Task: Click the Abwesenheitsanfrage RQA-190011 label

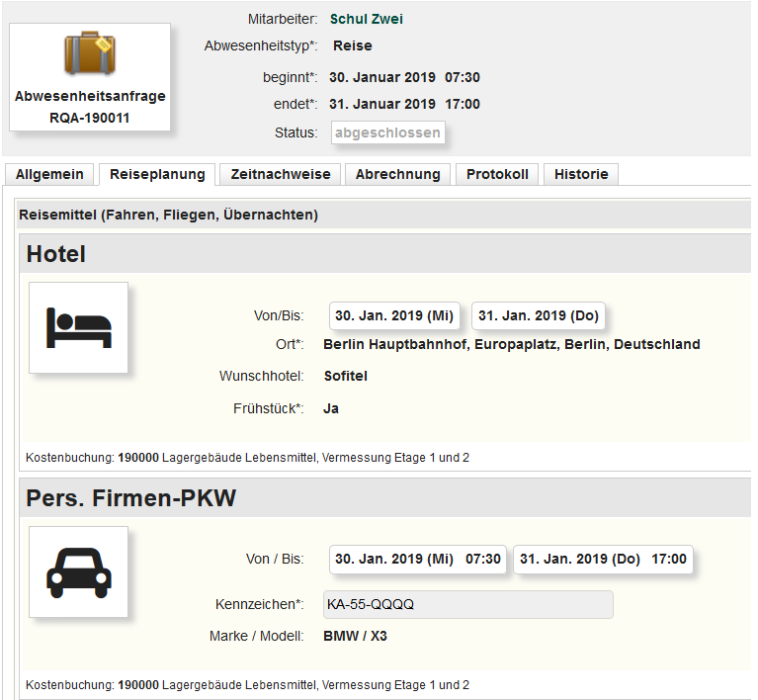Action: click(90, 108)
